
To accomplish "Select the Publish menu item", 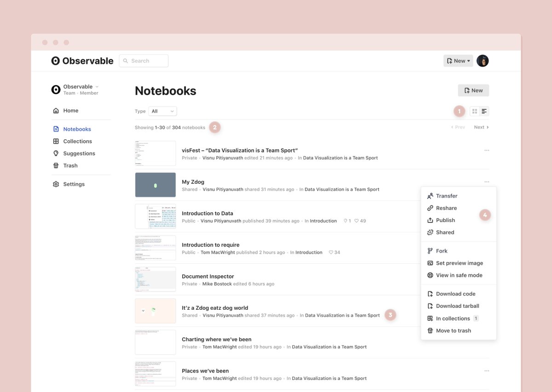I will pos(445,220).
